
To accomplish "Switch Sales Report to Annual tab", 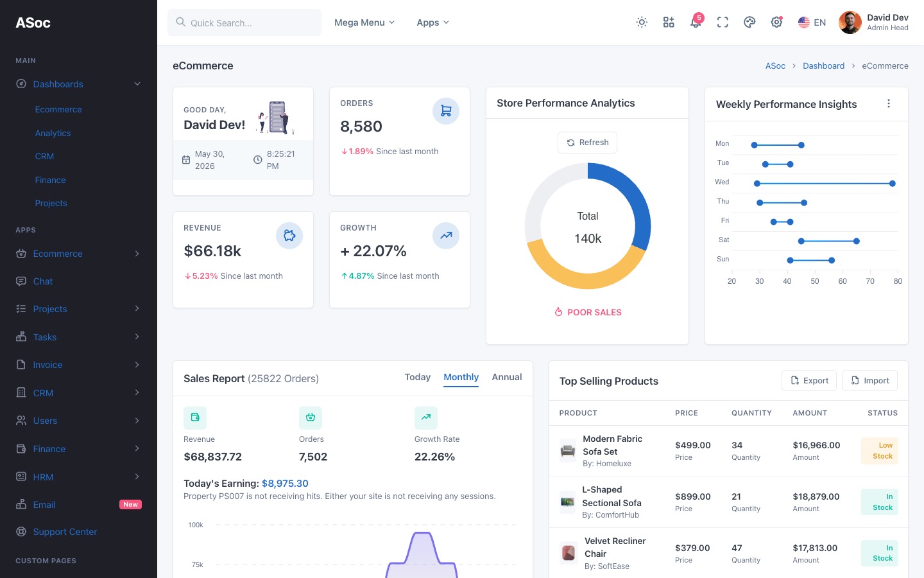I will (x=507, y=377).
